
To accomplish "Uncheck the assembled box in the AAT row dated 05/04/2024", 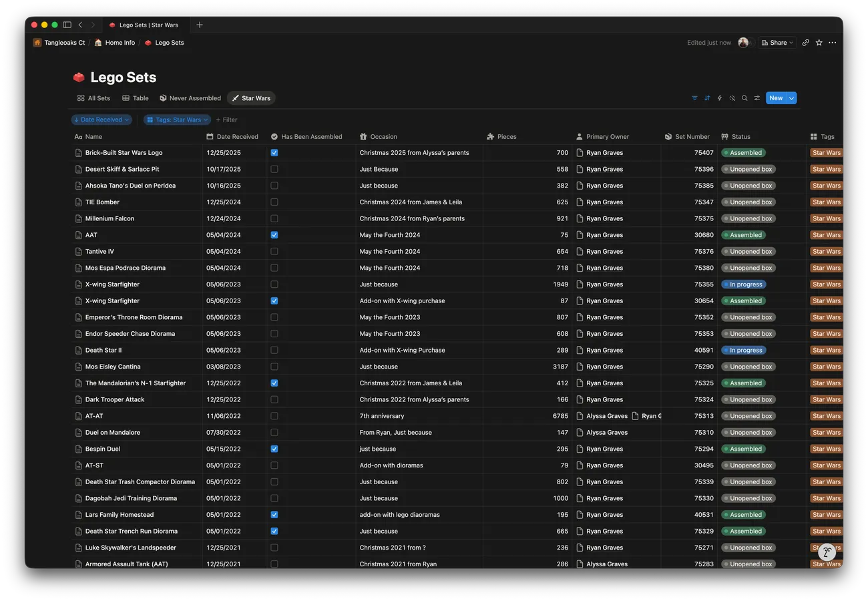I will tap(274, 235).
